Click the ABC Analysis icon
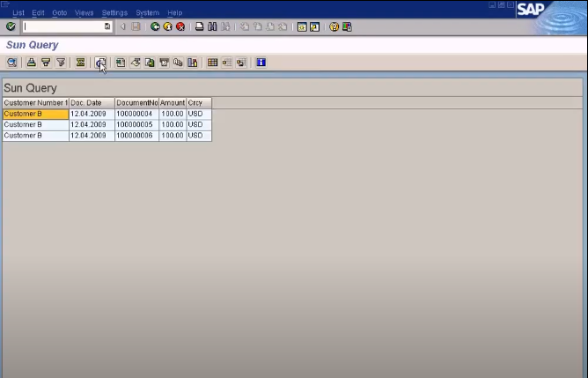This screenshot has width=588, height=378. coord(178,63)
